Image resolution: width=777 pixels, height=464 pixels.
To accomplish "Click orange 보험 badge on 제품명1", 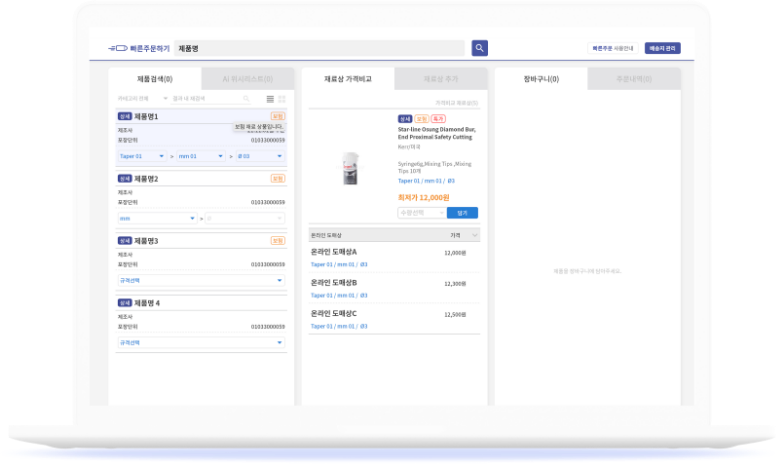I will [x=278, y=116].
